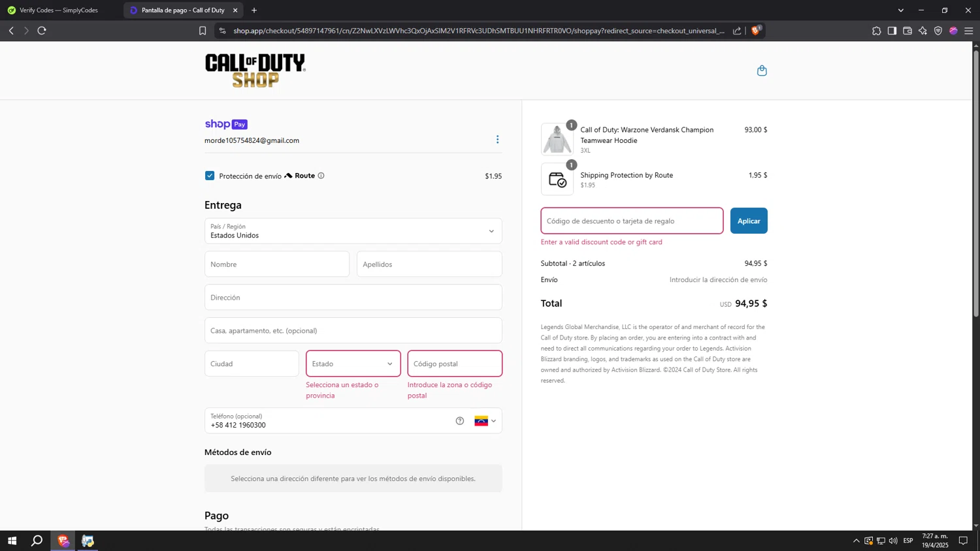Image resolution: width=980 pixels, height=551 pixels.
Task: Open browser main hamburger menu
Action: coord(969,31)
